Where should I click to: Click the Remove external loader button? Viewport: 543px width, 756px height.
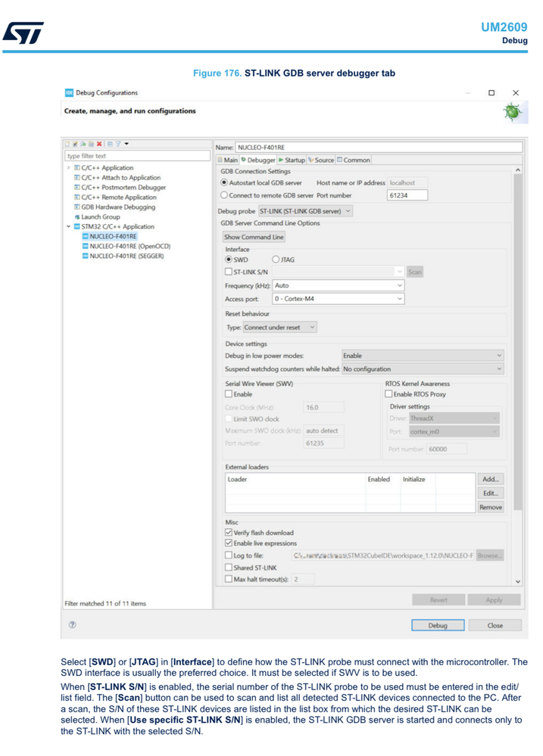[491, 507]
